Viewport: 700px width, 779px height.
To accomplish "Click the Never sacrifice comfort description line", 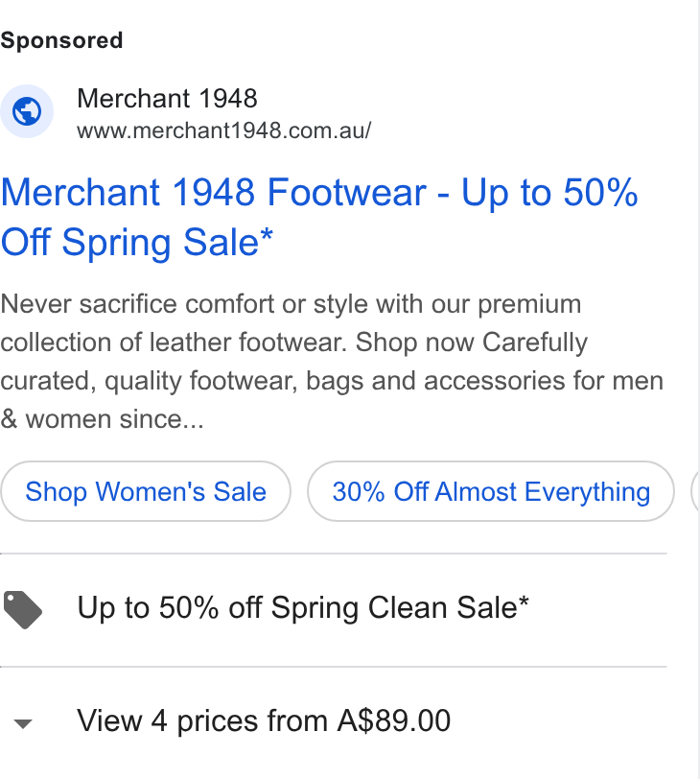I will 291,304.
